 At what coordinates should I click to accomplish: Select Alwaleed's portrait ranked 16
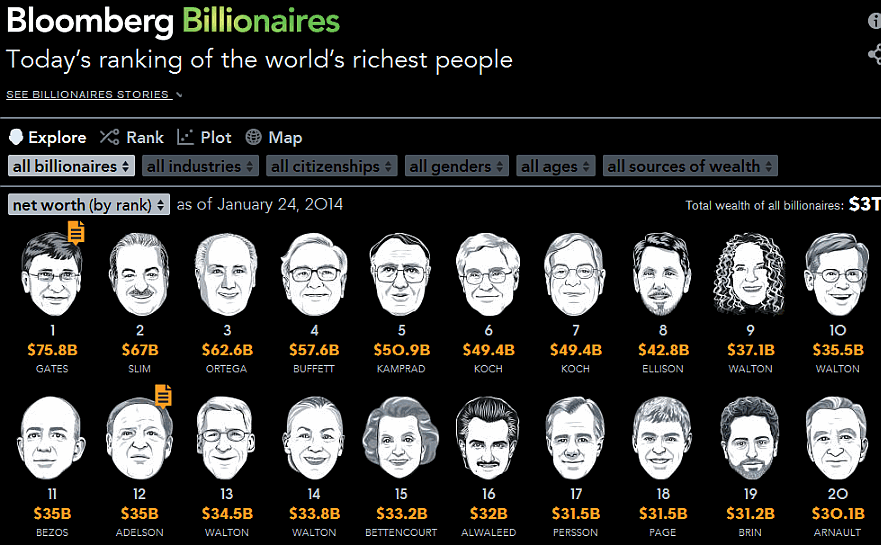(x=488, y=438)
